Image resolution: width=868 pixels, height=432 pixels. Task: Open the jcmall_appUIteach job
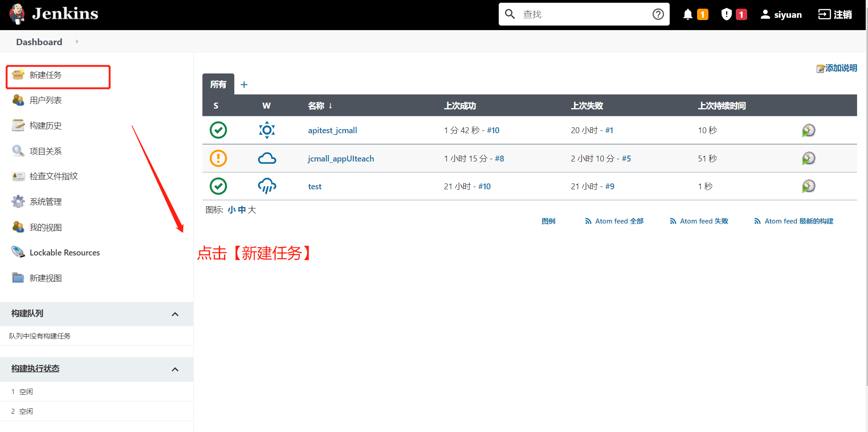coord(341,158)
